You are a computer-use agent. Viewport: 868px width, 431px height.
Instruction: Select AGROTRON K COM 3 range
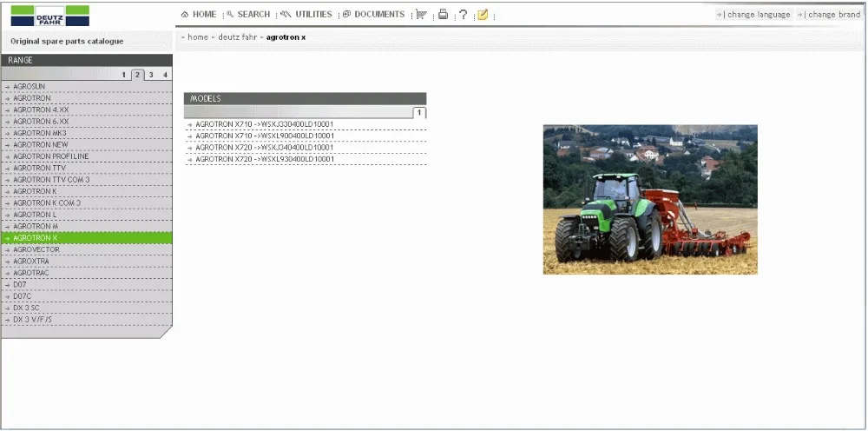pyautogui.click(x=86, y=202)
